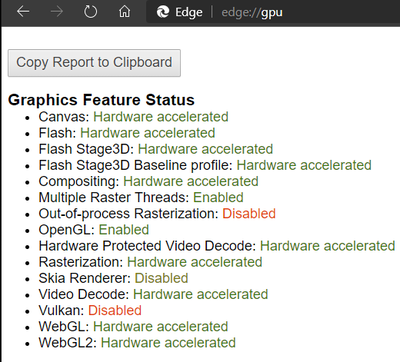Viewport: 400px width, 362px height.
Task: Click the Graphics Feature Status heading
Action: click(101, 100)
